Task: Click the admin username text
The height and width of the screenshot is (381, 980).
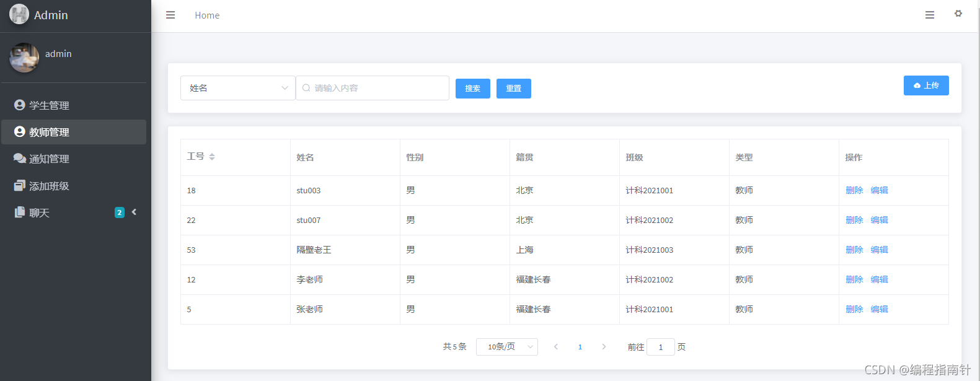Action: coord(58,54)
